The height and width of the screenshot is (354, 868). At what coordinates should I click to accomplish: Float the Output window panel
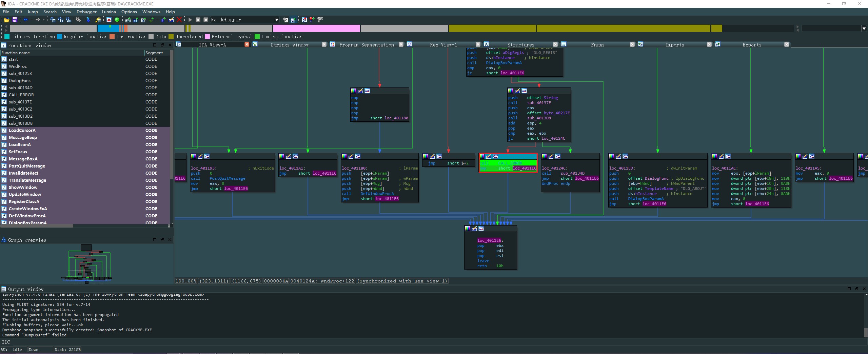(x=856, y=289)
